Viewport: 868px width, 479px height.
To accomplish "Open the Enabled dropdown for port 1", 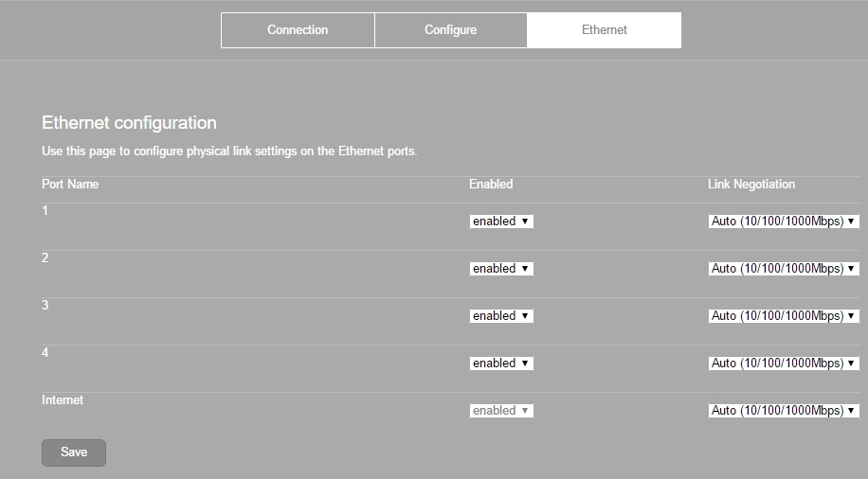I will [501, 222].
